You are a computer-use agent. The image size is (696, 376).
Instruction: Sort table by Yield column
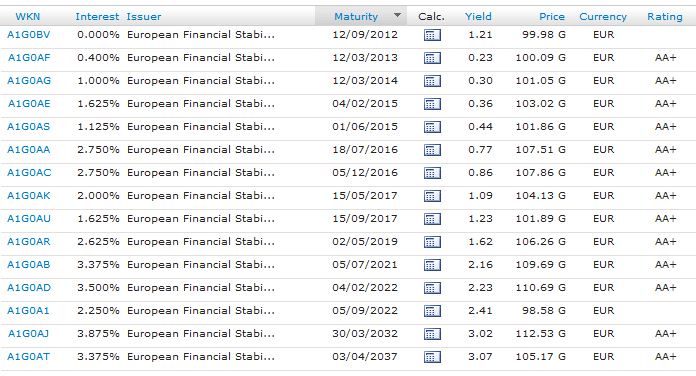478,16
